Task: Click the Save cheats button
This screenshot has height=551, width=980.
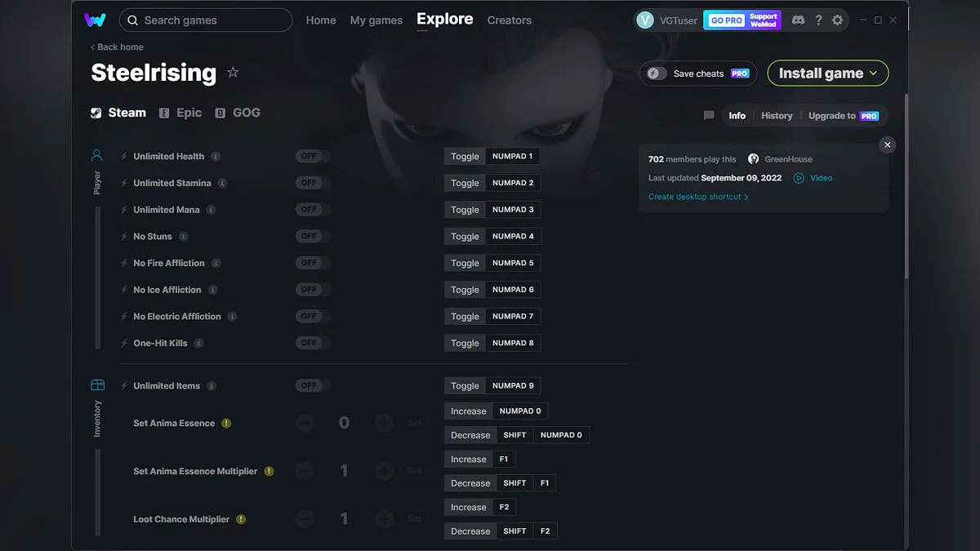Action: pos(697,73)
